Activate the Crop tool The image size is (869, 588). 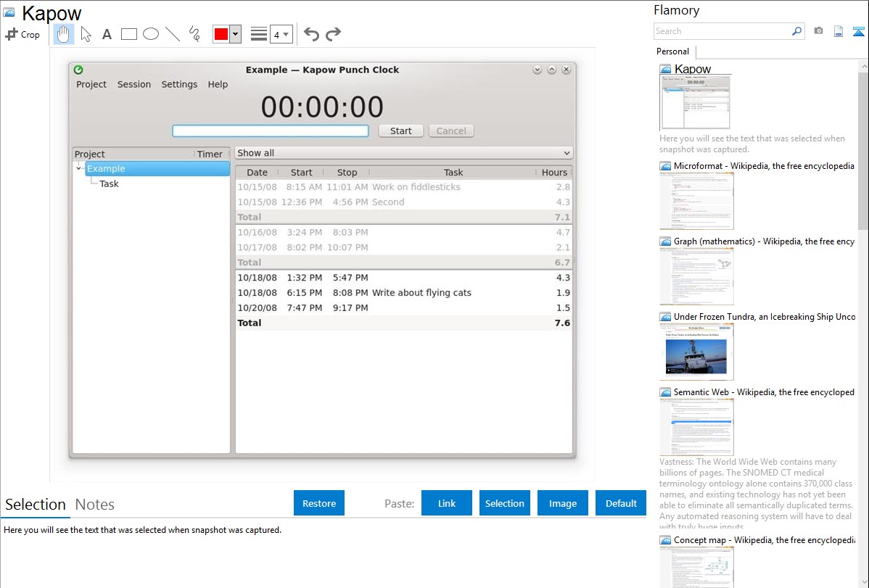coord(22,34)
